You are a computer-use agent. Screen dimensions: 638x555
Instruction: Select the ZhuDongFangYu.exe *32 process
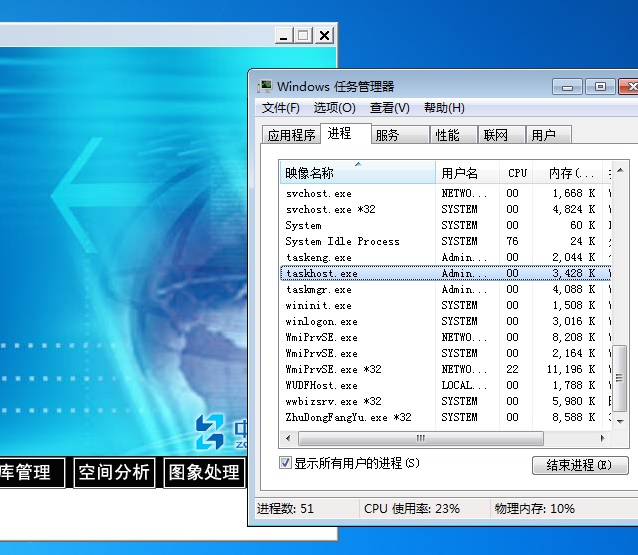pyautogui.click(x=446, y=417)
